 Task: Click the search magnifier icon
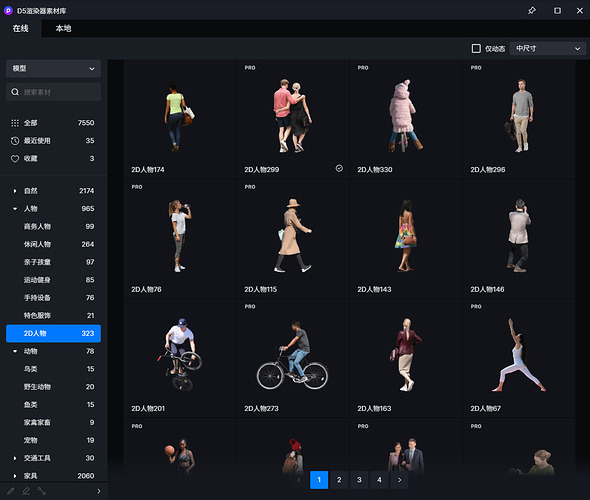coord(15,92)
